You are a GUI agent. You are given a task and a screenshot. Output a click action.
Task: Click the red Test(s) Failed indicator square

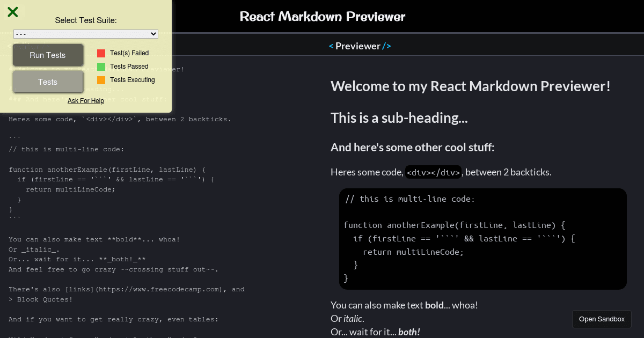(x=100, y=53)
